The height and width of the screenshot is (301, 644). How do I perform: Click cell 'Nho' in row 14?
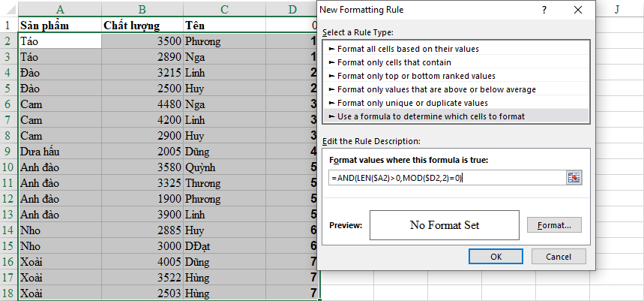(60, 230)
